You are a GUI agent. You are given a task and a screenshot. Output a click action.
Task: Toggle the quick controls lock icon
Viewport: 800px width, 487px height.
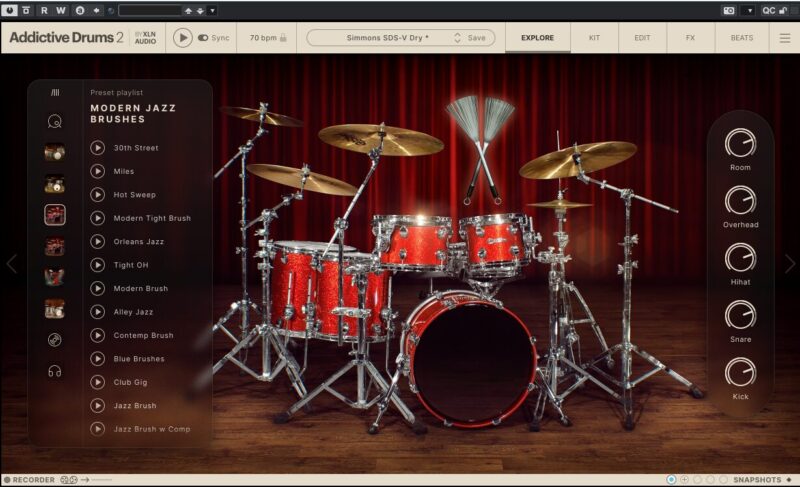pyautogui.click(x=783, y=10)
